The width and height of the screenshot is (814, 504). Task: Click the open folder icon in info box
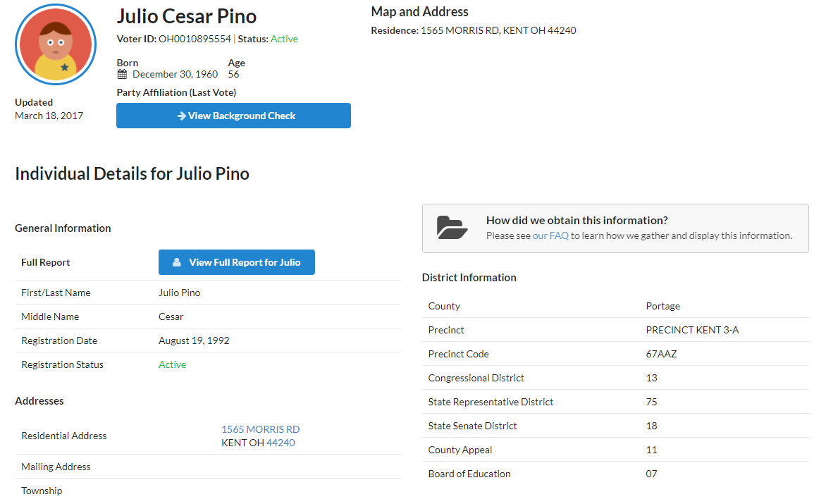tap(452, 228)
